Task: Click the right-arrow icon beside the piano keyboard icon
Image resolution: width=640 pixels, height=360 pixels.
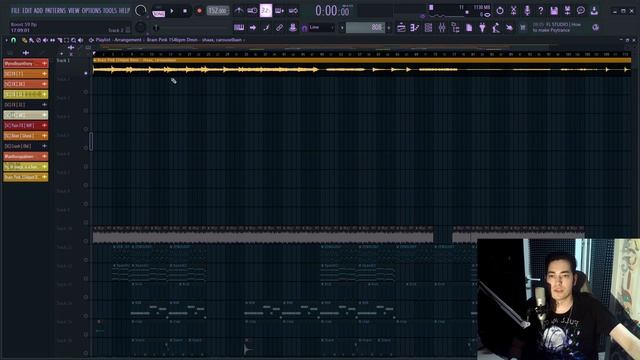Action: 253,27
